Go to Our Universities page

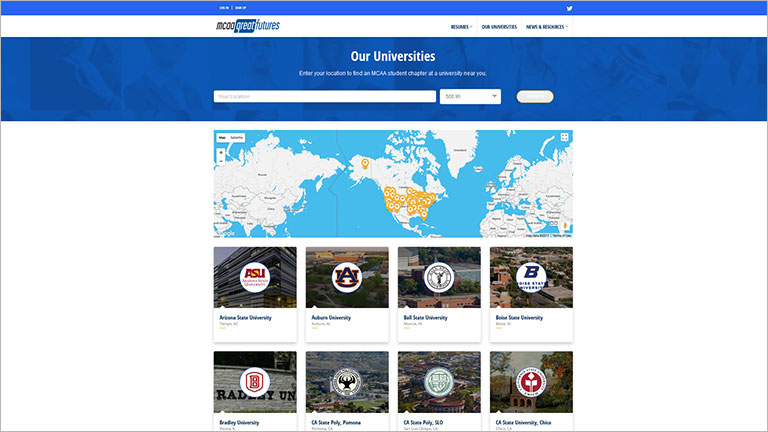click(499, 27)
